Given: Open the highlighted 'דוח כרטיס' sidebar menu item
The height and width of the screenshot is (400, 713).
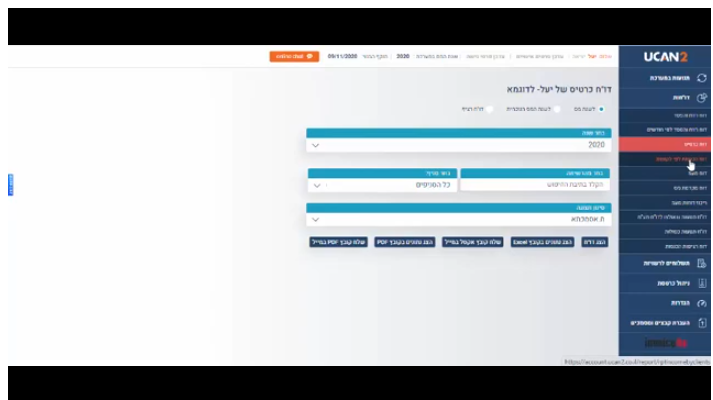Looking at the screenshot, I should [x=664, y=144].
